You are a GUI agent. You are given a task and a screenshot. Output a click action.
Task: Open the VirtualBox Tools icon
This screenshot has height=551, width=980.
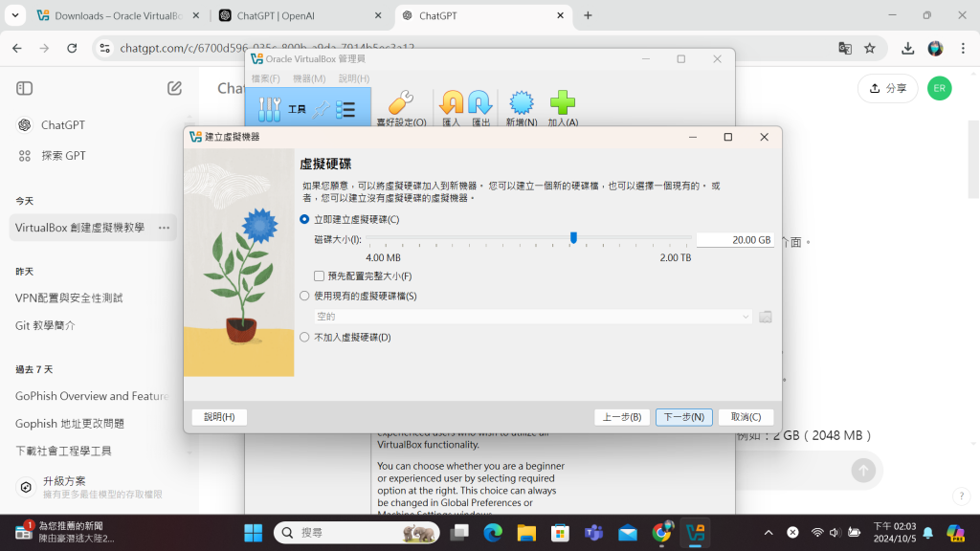[x=269, y=109]
